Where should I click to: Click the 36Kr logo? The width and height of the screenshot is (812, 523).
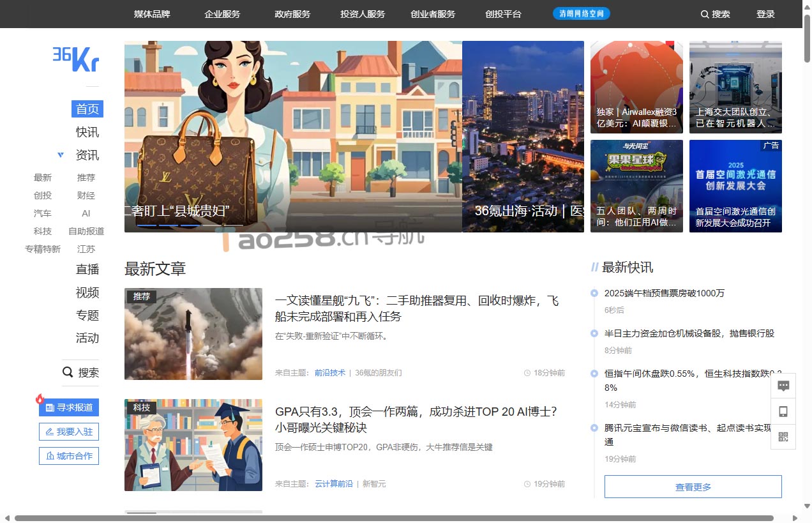tap(76, 59)
